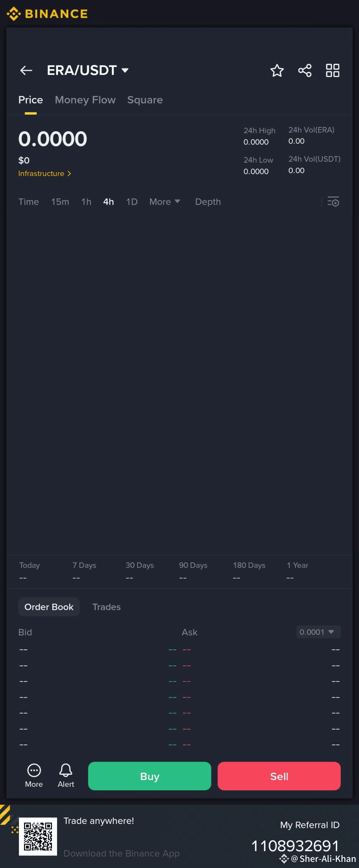This screenshot has width=359, height=868.
Task: Click the Binance logo at top
Action: [x=47, y=14]
